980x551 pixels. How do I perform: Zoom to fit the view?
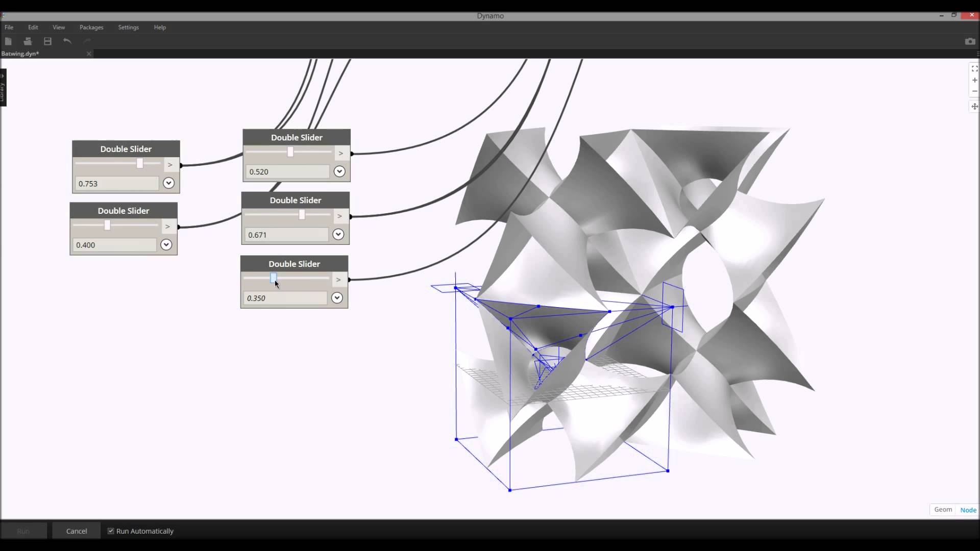[x=974, y=68]
